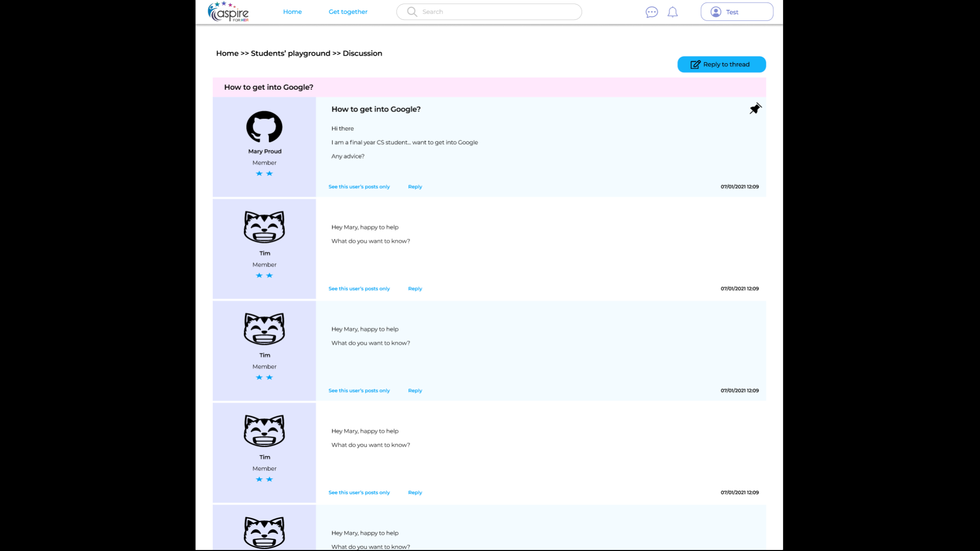
Task: Click the notifications bell icon
Action: (x=673, y=12)
